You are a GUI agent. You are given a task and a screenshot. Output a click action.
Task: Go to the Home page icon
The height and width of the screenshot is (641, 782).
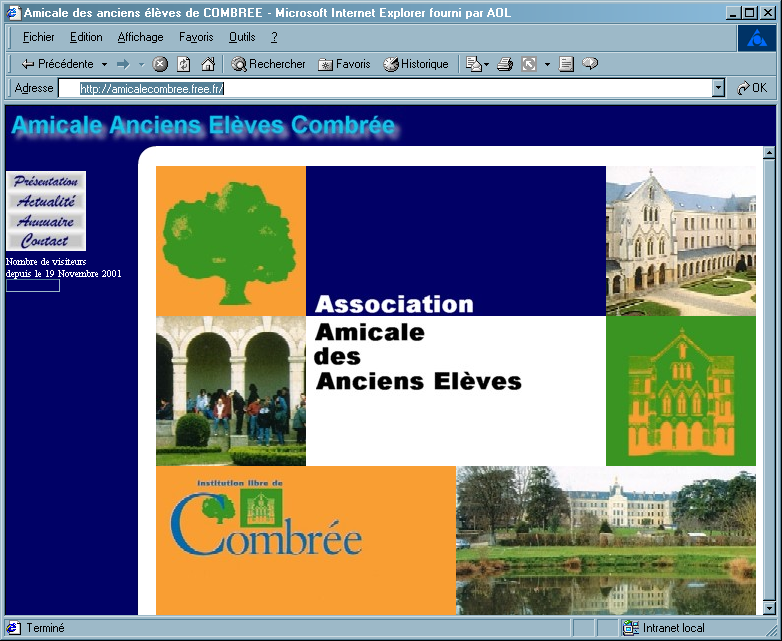[208, 64]
